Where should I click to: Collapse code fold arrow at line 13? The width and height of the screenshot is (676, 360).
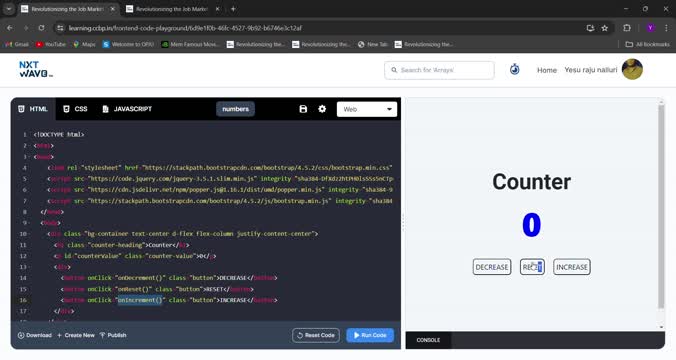[28, 267]
